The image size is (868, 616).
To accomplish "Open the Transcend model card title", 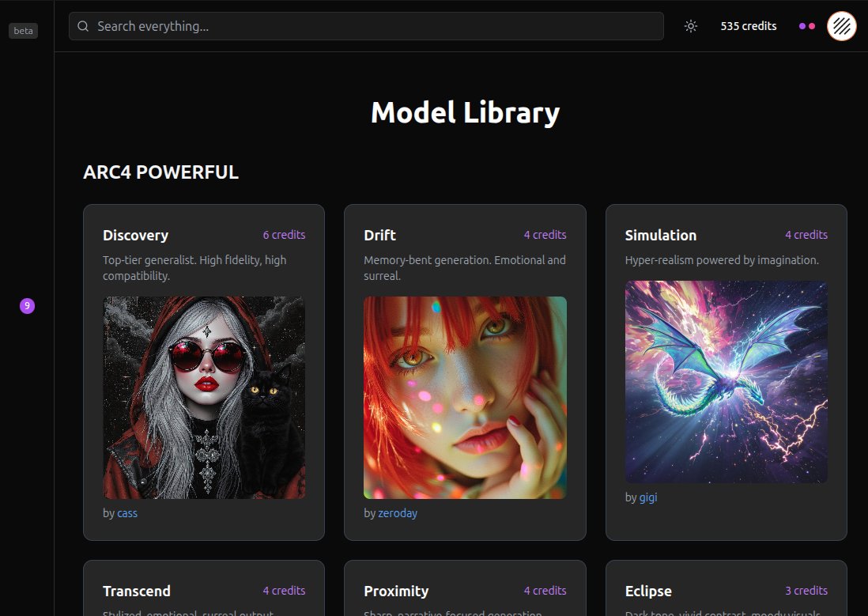I will point(137,591).
